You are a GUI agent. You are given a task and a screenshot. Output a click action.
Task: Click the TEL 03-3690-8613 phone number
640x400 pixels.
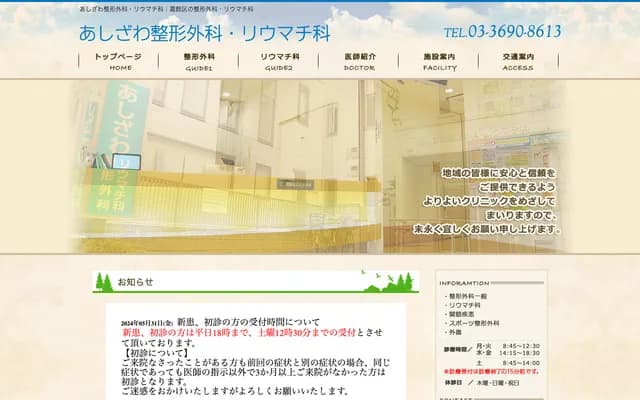click(x=502, y=32)
